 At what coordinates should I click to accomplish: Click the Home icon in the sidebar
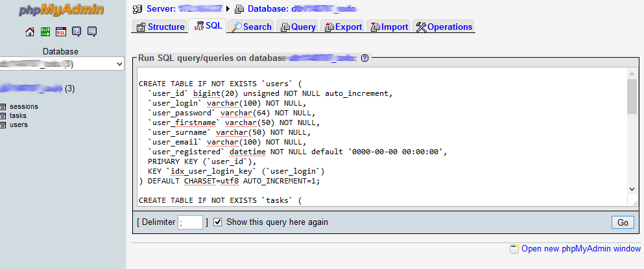click(30, 31)
